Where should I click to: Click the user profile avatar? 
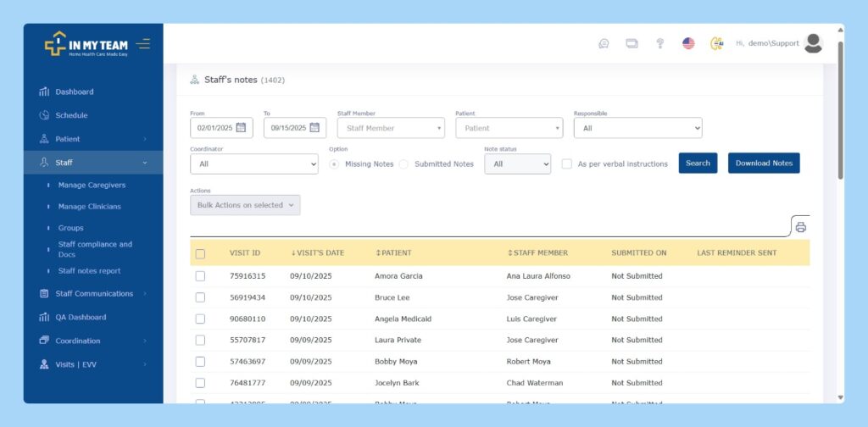coord(813,43)
